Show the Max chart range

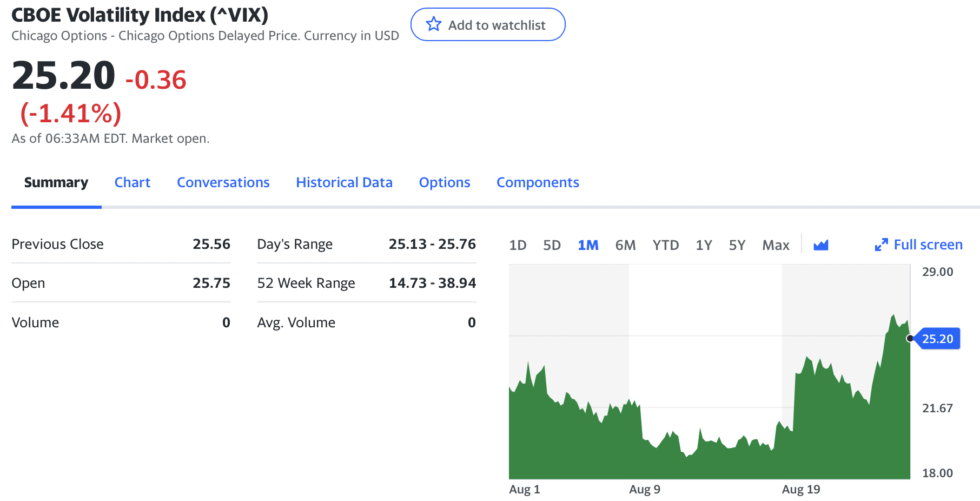776,245
